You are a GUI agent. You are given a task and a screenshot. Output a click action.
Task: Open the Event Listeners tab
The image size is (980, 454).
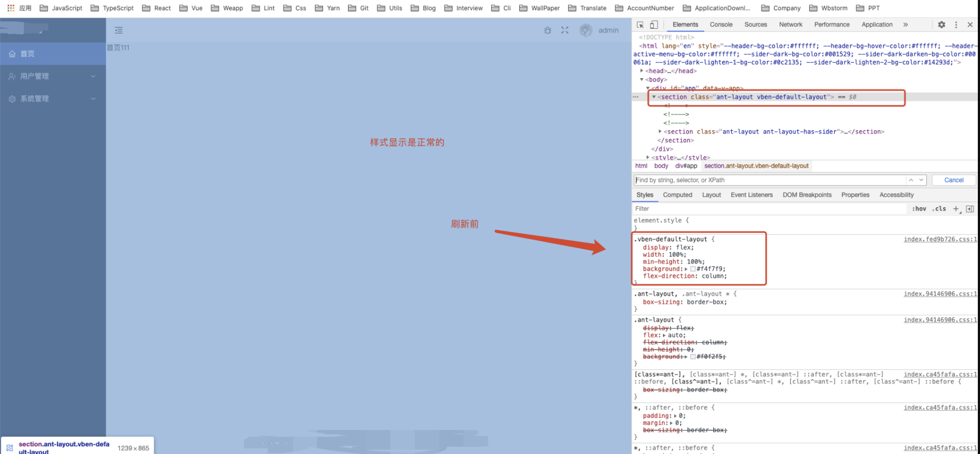pyautogui.click(x=751, y=195)
